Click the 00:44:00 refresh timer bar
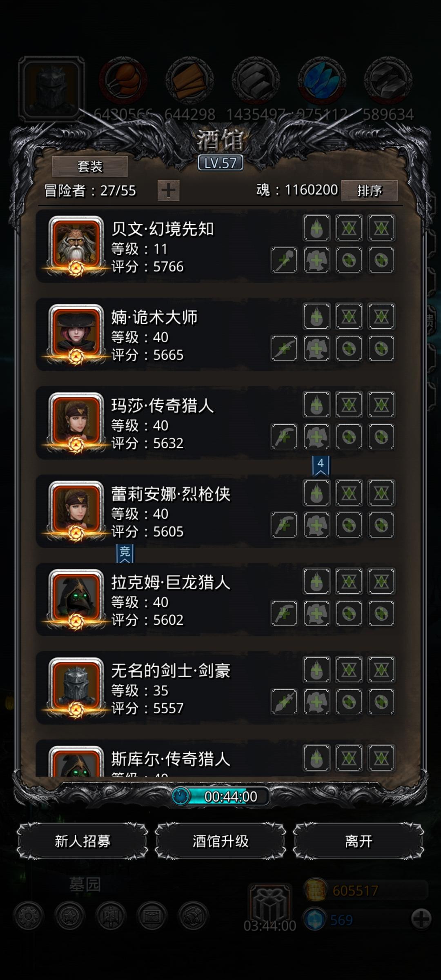441x980 pixels. tap(220, 796)
